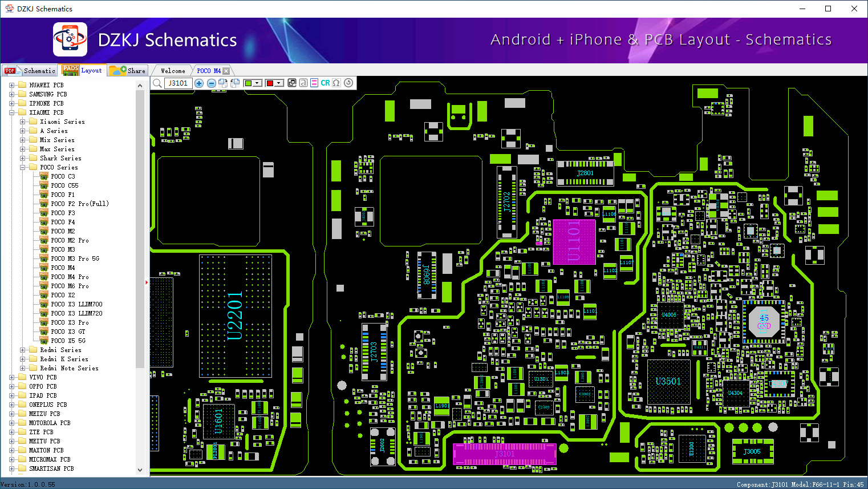
Task: Close the POCO M4 tab
Action: 226,71
